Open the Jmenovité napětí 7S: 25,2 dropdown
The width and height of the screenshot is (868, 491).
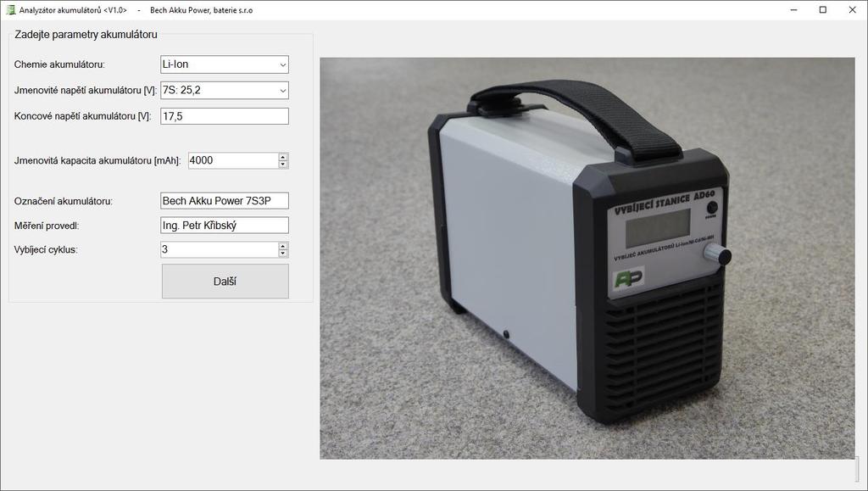[224, 90]
